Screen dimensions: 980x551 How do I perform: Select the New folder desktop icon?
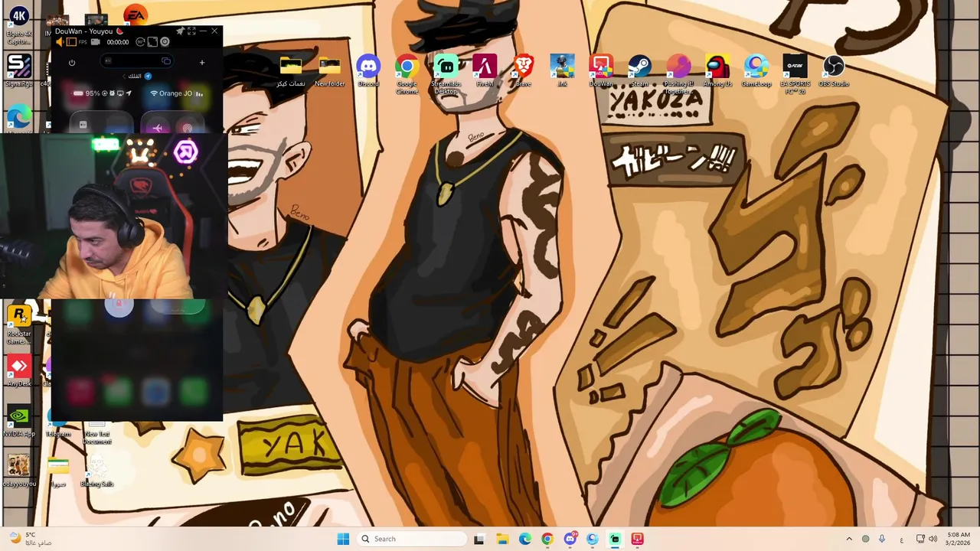point(329,71)
